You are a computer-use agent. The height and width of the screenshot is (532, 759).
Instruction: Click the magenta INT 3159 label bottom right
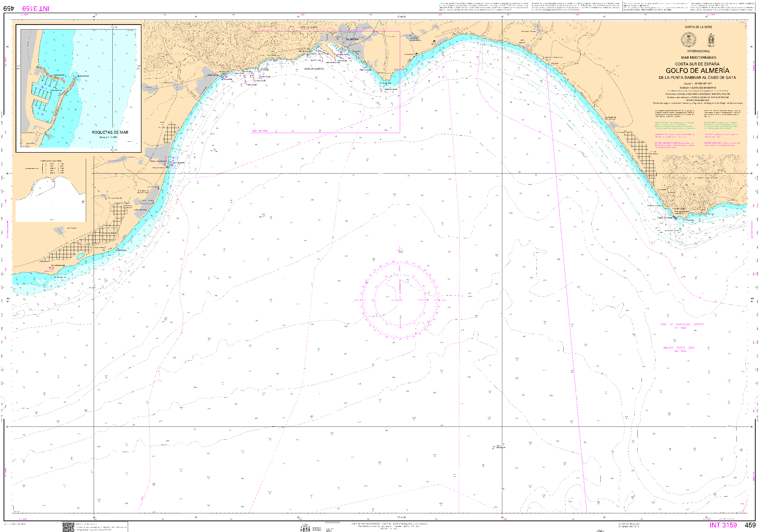723,525
